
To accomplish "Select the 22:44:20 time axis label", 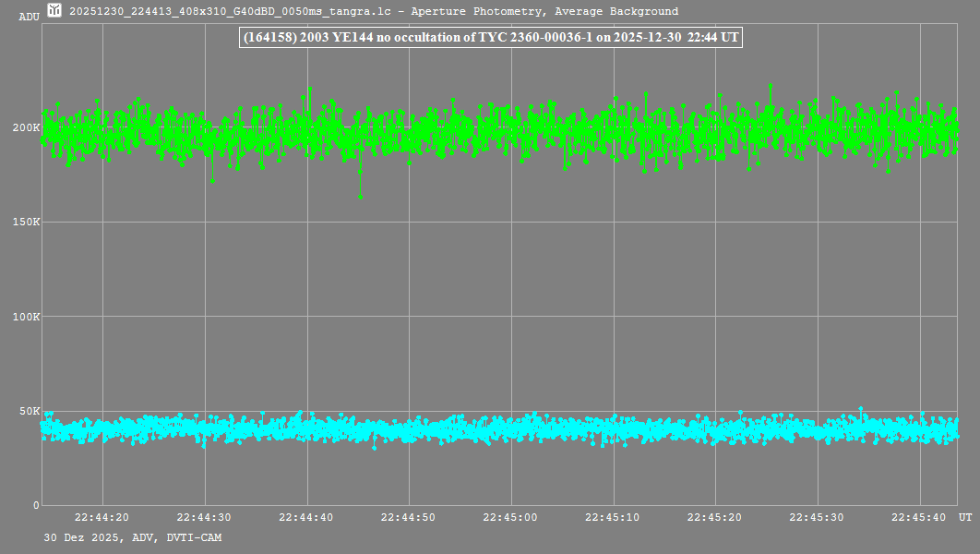I will (102, 518).
